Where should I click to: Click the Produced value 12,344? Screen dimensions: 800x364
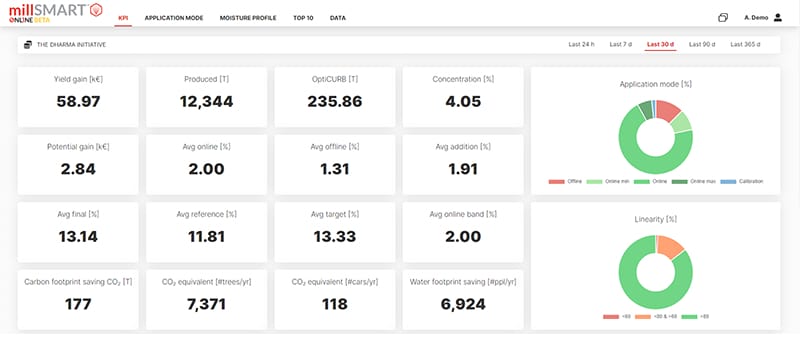(206, 101)
